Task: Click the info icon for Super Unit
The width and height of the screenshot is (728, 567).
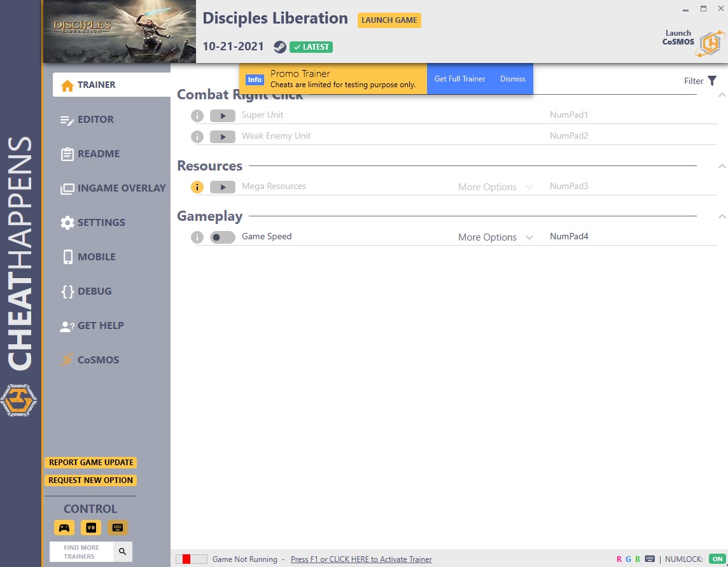Action: tap(197, 116)
